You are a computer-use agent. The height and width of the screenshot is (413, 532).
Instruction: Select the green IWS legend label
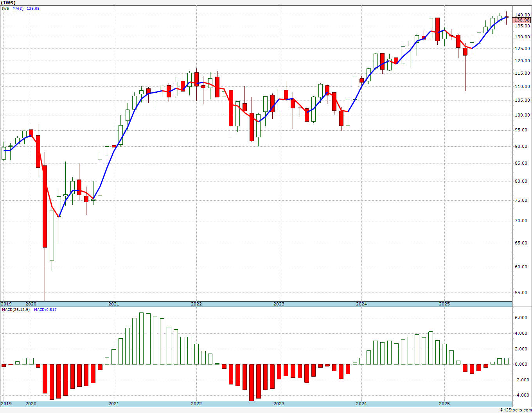coord(5,8)
